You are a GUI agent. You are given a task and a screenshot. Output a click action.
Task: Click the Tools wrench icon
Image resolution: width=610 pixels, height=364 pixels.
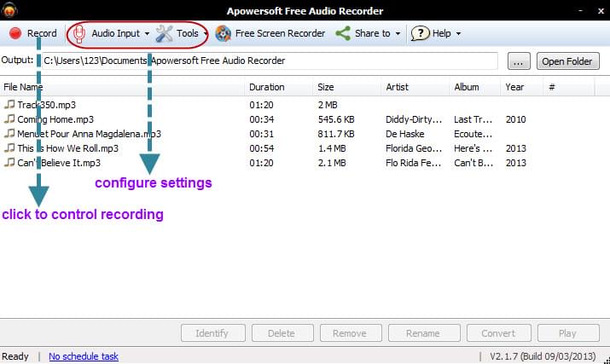click(x=164, y=34)
